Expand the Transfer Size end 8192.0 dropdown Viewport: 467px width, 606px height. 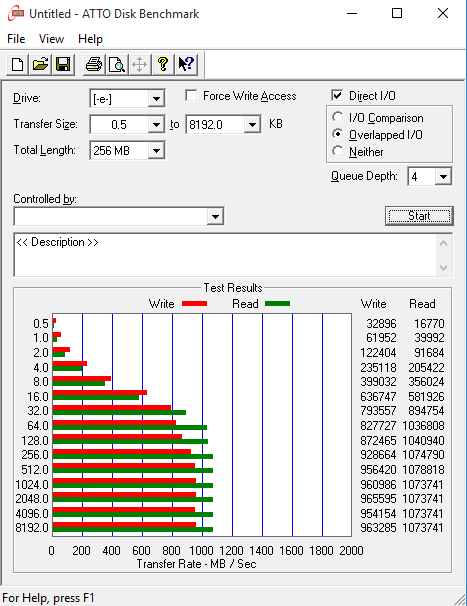point(252,125)
